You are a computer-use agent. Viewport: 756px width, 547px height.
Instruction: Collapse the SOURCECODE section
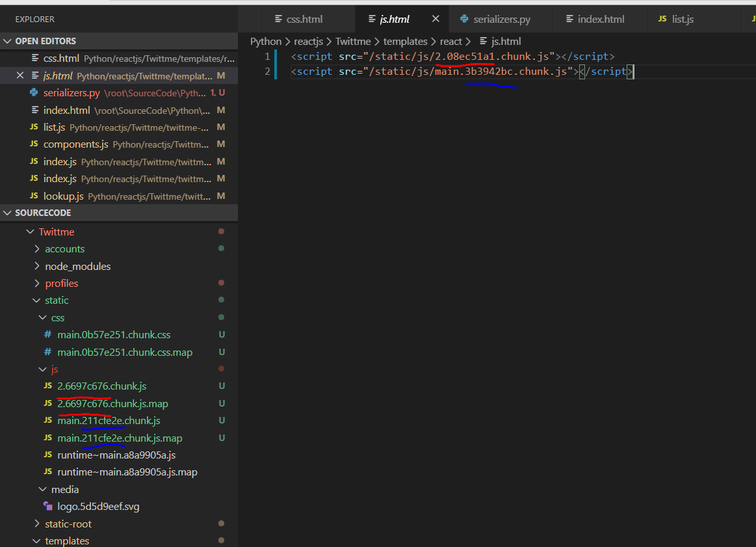8,213
